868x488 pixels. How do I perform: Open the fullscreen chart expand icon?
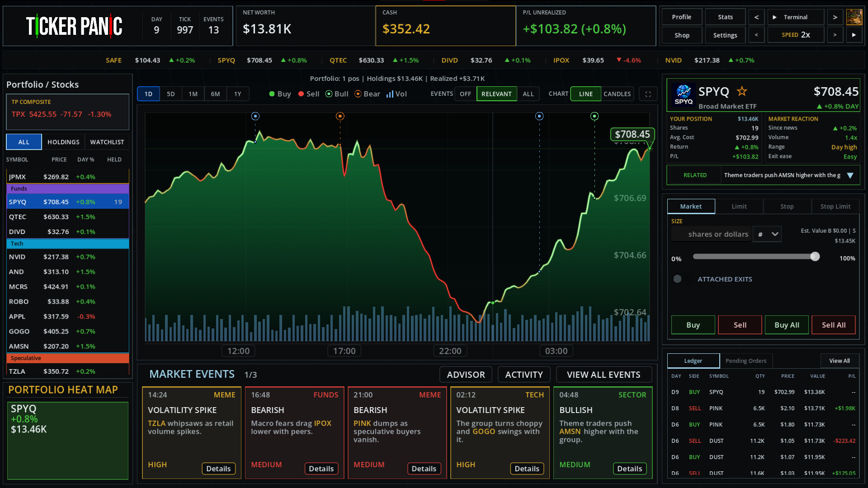648,94
